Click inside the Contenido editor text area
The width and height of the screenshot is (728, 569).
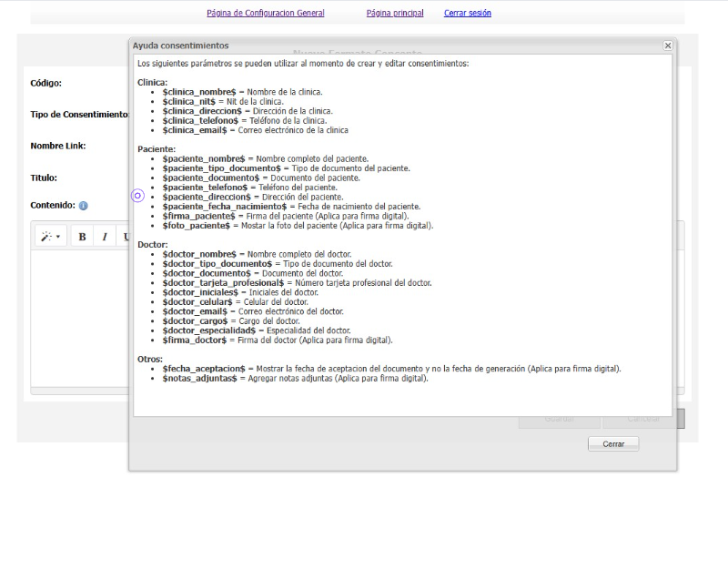pos(80,318)
